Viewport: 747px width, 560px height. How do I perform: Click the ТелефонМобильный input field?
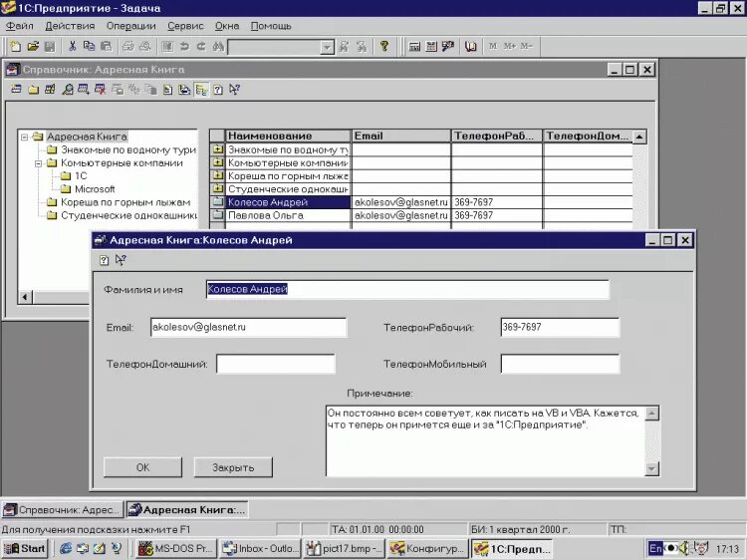click(x=560, y=364)
